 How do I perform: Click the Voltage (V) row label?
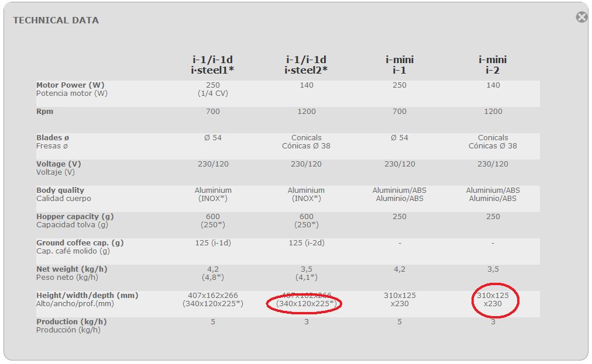coord(58,164)
